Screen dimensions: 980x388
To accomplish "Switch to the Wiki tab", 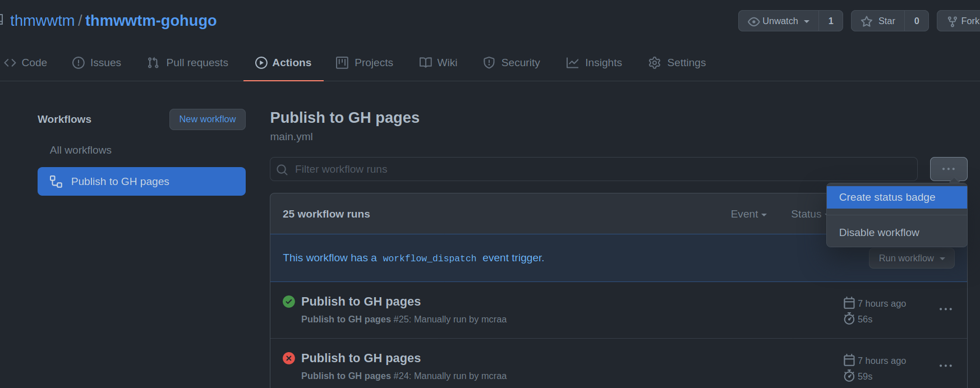I will click(439, 63).
